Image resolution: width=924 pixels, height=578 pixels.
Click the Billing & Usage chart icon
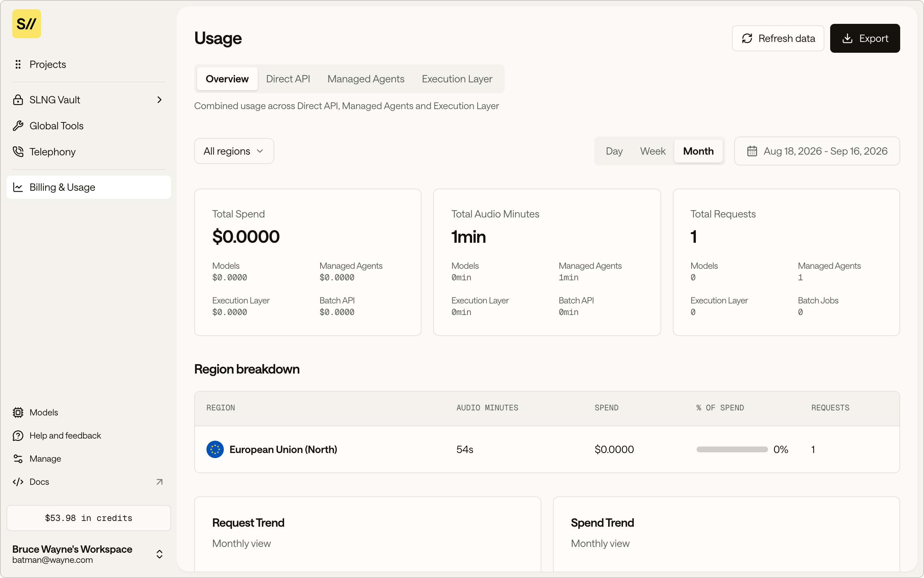(18, 187)
